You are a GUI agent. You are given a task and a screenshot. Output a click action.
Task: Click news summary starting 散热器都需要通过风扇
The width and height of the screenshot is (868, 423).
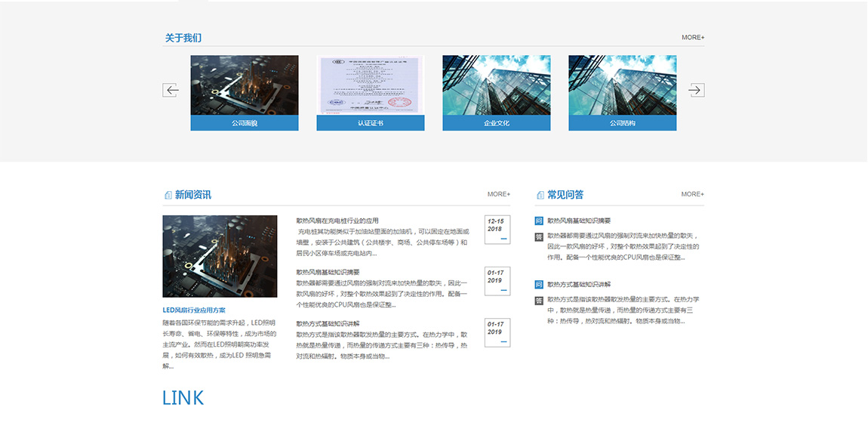point(382,294)
